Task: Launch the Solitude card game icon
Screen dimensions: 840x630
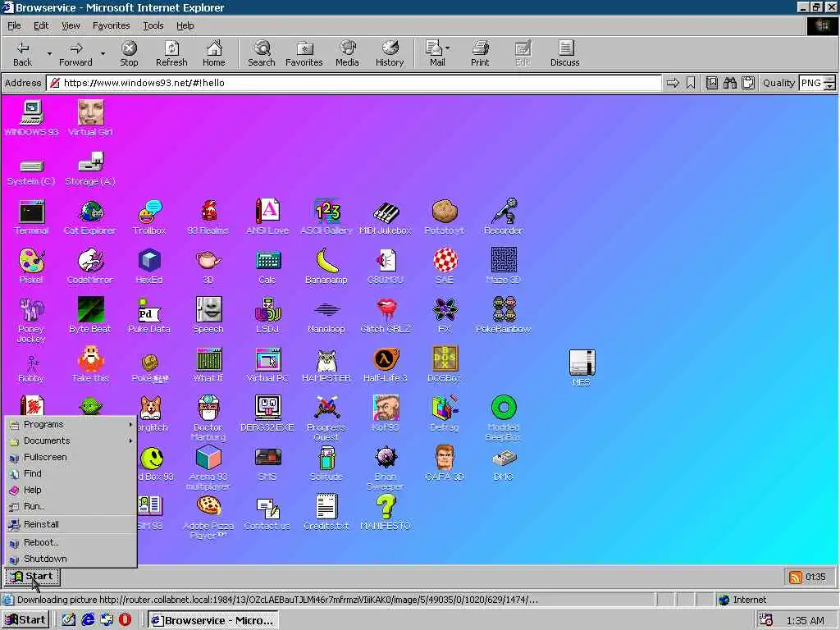Action: pos(326,463)
